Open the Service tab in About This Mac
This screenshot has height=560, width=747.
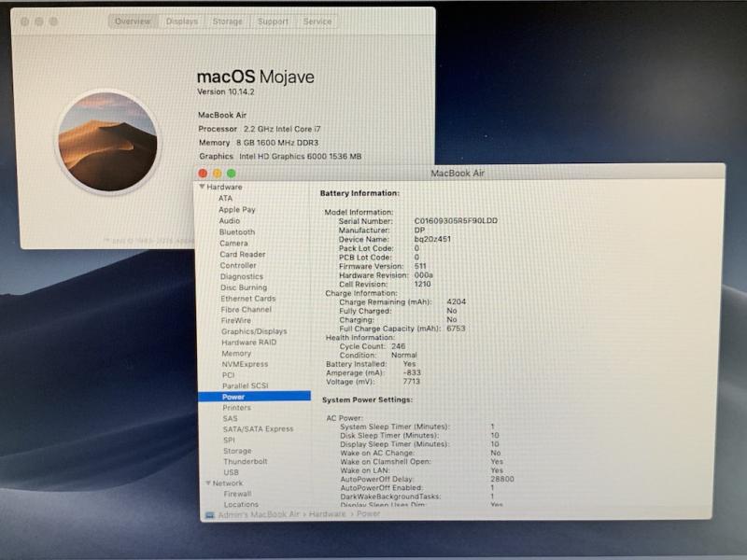click(317, 21)
